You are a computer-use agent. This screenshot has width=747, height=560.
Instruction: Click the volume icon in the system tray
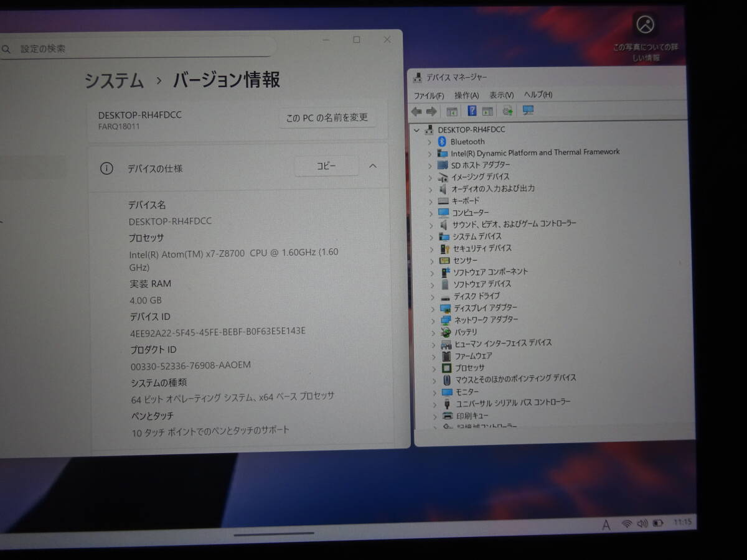pyautogui.click(x=642, y=524)
